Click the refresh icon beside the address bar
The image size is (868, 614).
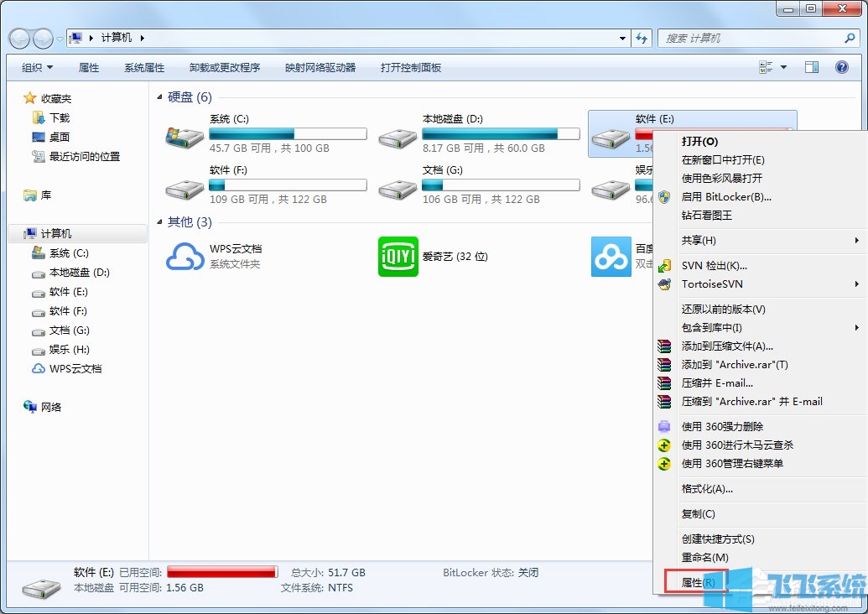[641, 38]
